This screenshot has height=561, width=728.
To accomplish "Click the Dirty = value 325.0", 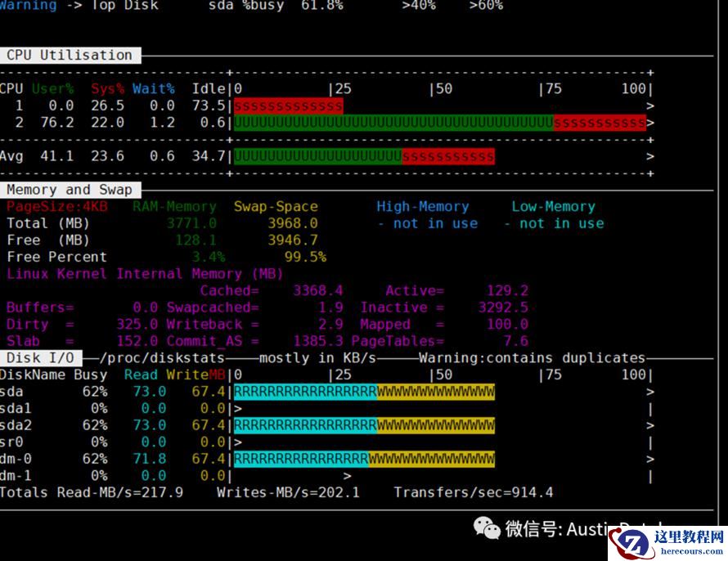I will click(137, 325).
